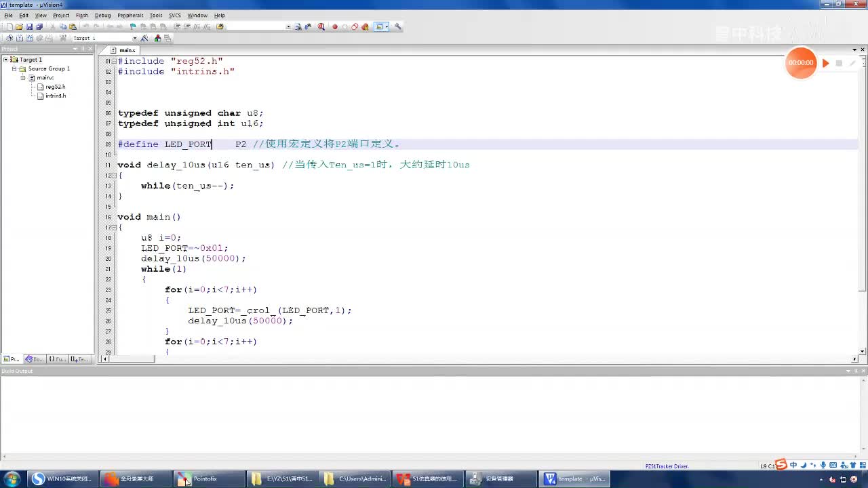Image resolution: width=868 pixels, height=488 pixels.
Task: Toggle a bookmark with the flag icon
Action: (133, 27)
